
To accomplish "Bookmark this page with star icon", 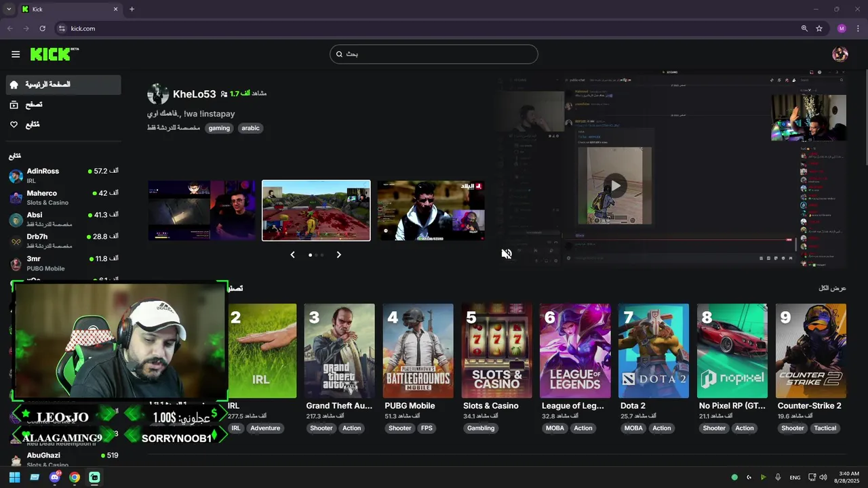I will 819,28.
